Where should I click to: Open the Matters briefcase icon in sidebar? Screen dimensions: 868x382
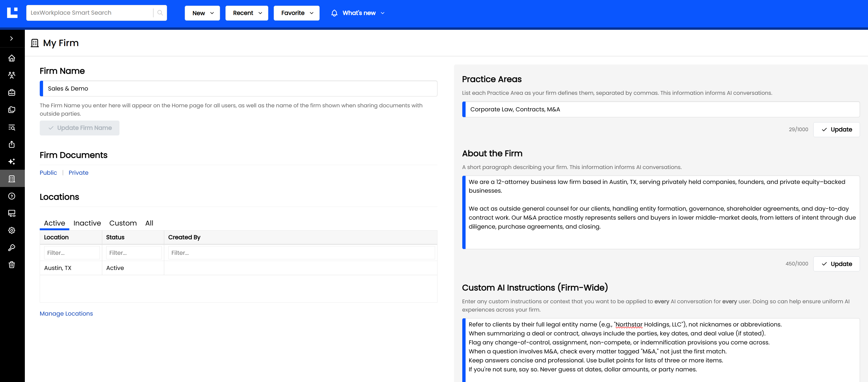click(12, 93)
